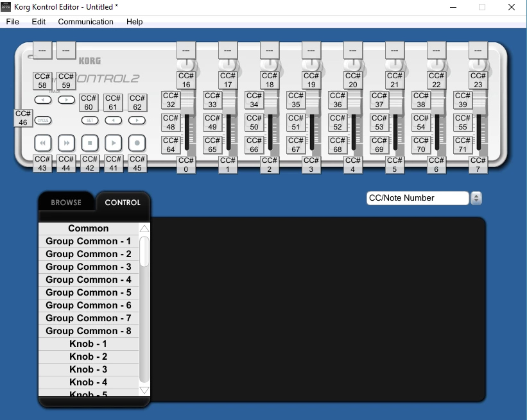Select Group Common - 1 entry

tap(89, 241)
